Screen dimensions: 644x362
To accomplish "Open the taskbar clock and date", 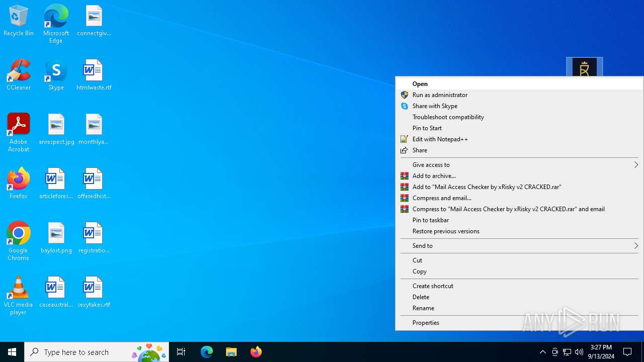I will 601,352.
